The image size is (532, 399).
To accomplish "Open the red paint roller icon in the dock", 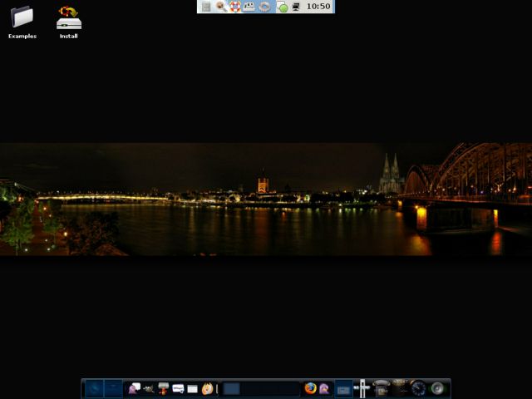I will click(x=163, y=388).
